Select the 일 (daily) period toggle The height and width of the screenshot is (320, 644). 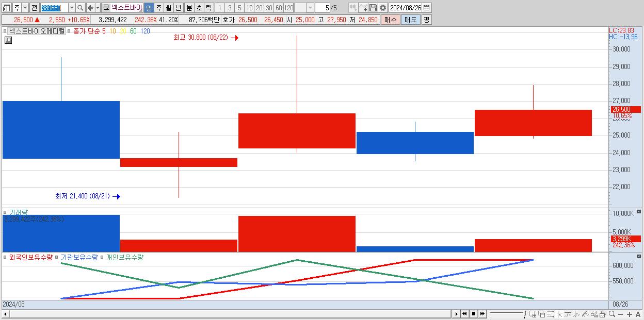[x=149, y=8]
